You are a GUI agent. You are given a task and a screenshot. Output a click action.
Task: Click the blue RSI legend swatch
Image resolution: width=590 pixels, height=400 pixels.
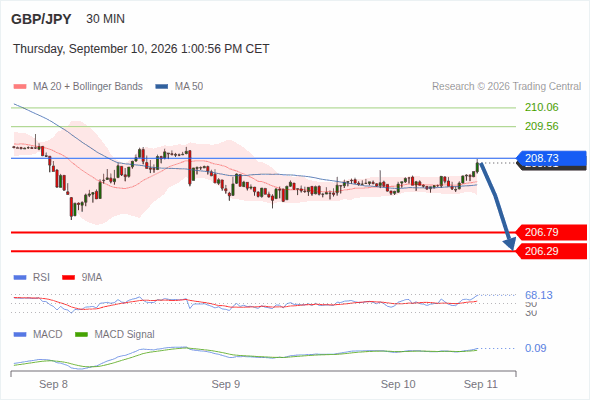point(20,278)
